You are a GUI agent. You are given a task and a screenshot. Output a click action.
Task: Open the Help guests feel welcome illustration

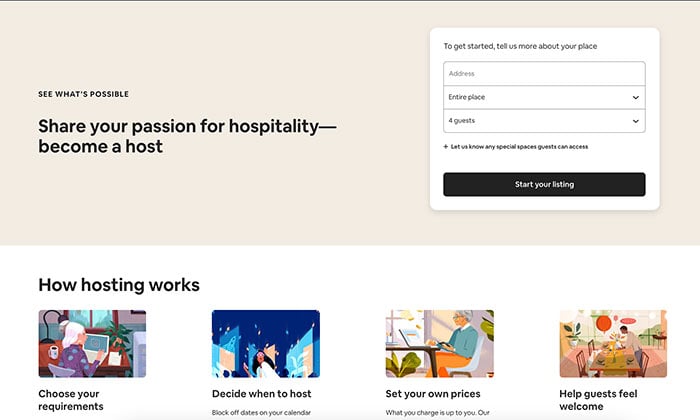(613, 344)
